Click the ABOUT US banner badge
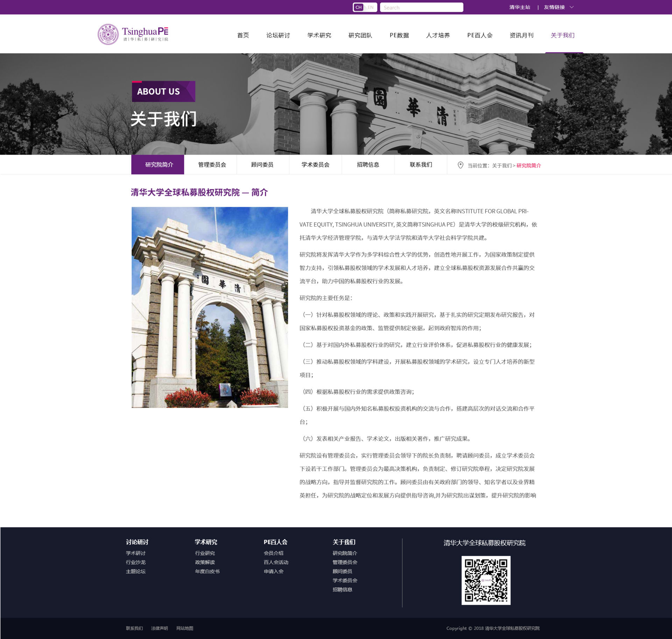This screenshot has height=639, width=672. point(163,91)
